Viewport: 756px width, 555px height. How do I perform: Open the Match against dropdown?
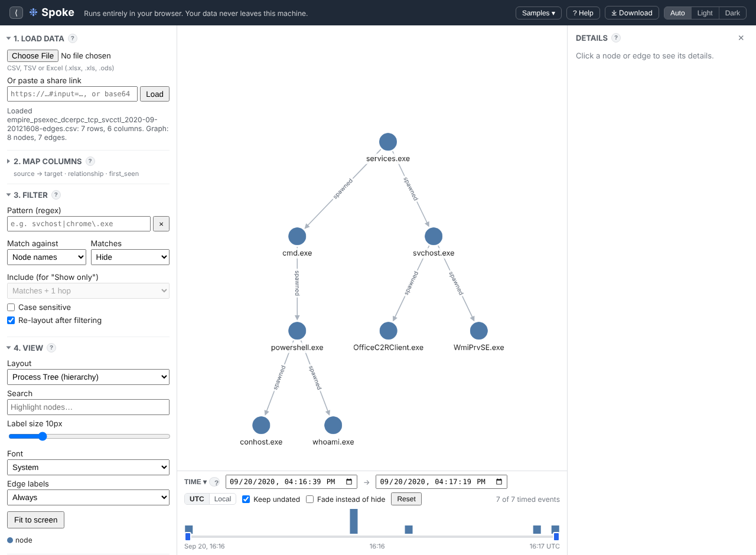pyautogui.click(x=47, y=257)
